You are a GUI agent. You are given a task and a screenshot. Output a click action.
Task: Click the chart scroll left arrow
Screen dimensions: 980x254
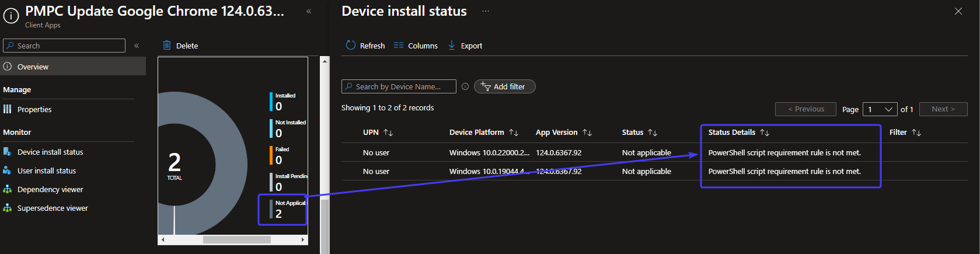pyautogui.click(x=163, y=239)
